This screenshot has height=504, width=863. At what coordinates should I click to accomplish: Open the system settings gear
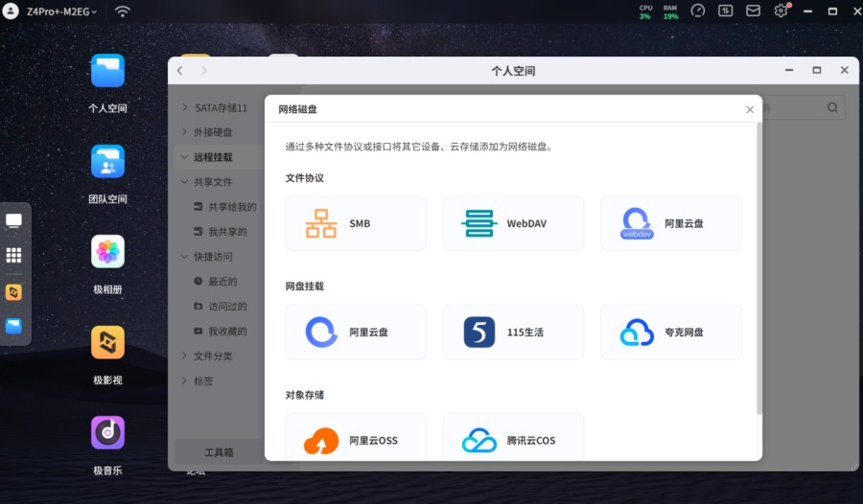781,11
